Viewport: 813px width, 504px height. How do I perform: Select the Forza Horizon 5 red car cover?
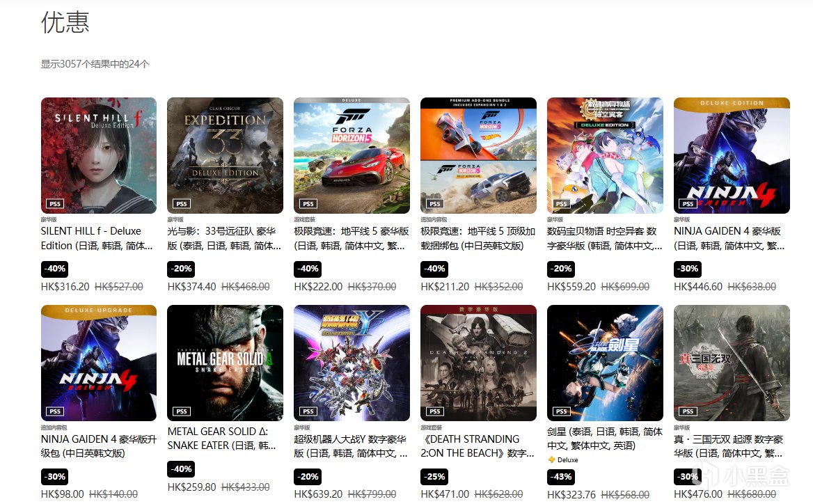[x=352, y=155]
